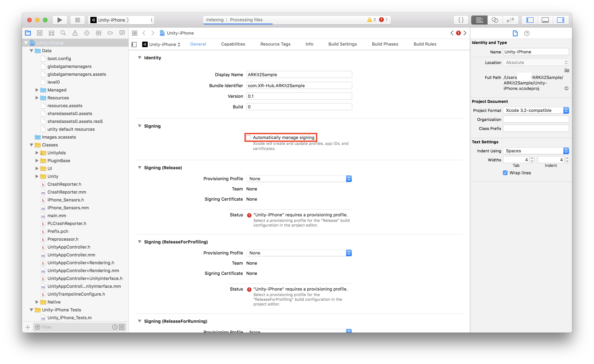Screen dimensions: 594x364
Task: Open Project Format dropdown
Action: 536,110
